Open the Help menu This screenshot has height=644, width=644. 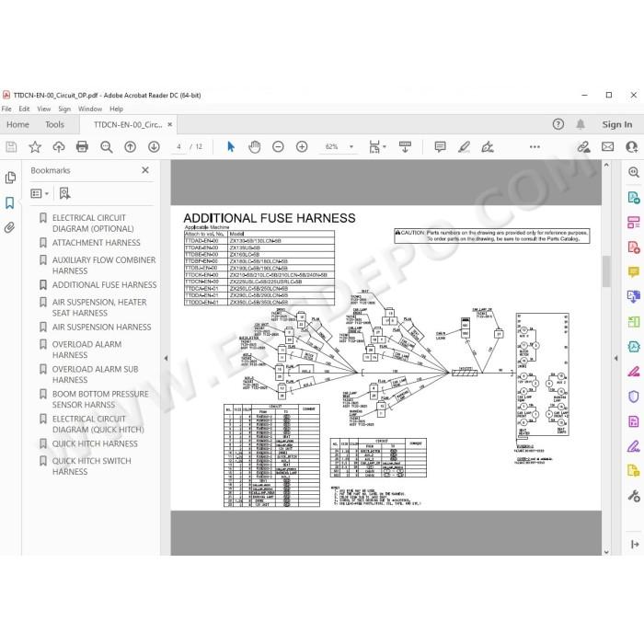click(x=116, y=109)
